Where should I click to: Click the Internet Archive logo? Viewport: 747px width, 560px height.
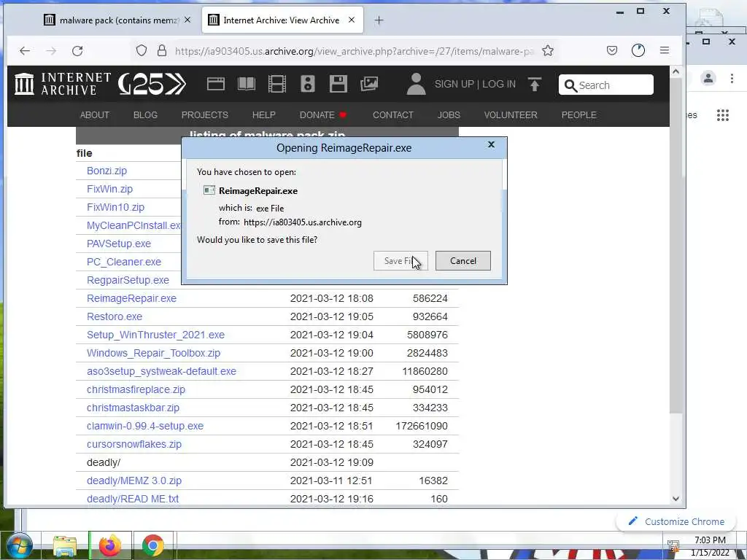[x=63, y=84]
